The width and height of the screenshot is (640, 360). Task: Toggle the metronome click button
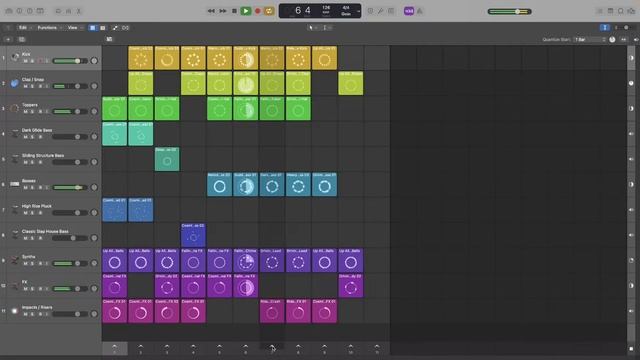pos(420,11)
